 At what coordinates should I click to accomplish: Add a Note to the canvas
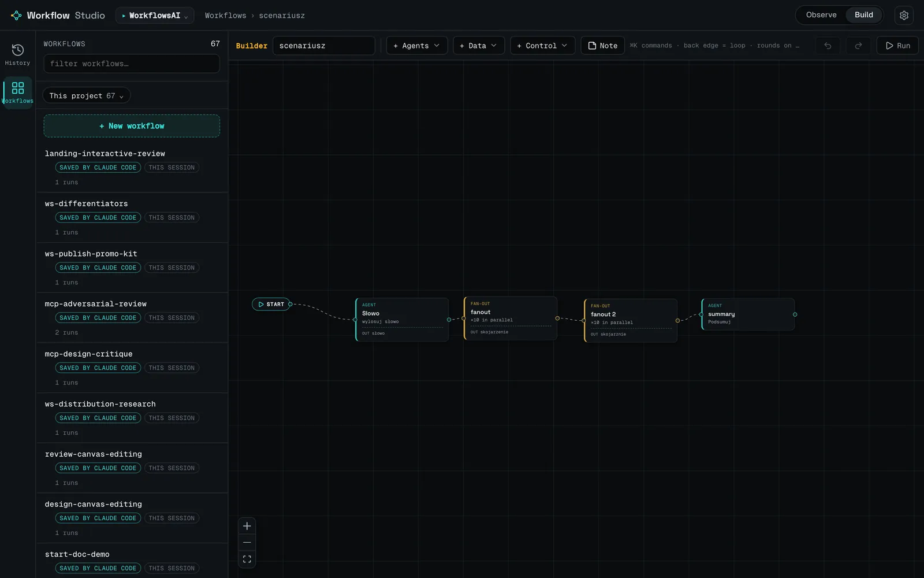coord(602,46)
